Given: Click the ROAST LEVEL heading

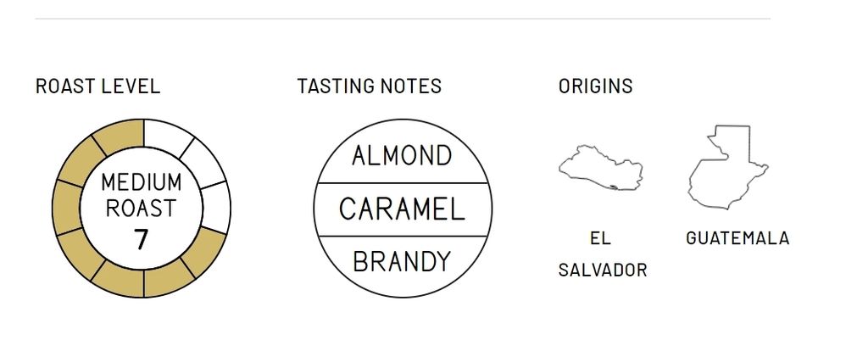Looking at the screenshot, I should pyautogui.click(x=98, y=86).
